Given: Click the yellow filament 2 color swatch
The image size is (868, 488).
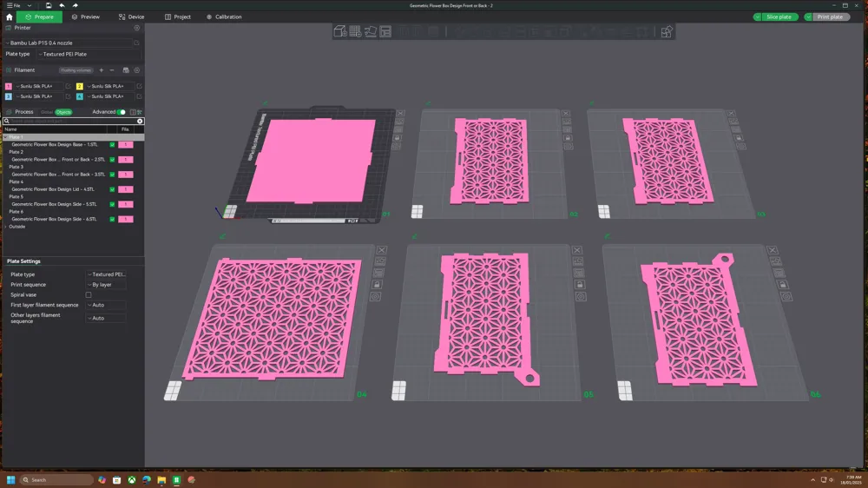Looking at the screenshot, I should pos(80,87).
